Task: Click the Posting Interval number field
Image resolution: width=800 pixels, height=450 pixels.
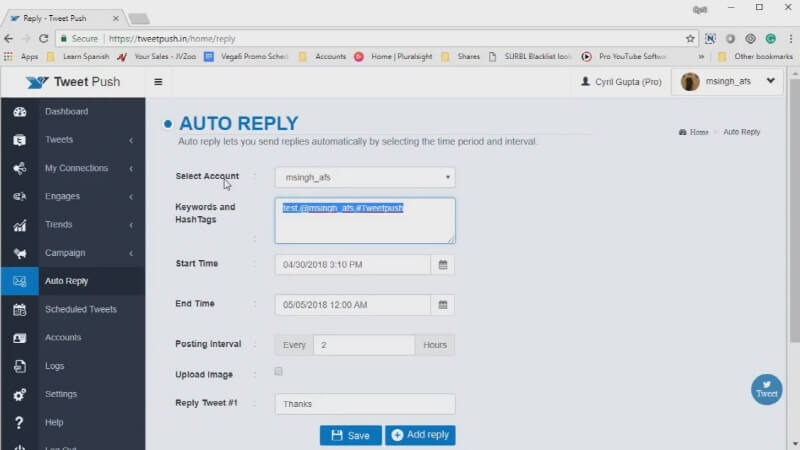Action: point(364,345)
